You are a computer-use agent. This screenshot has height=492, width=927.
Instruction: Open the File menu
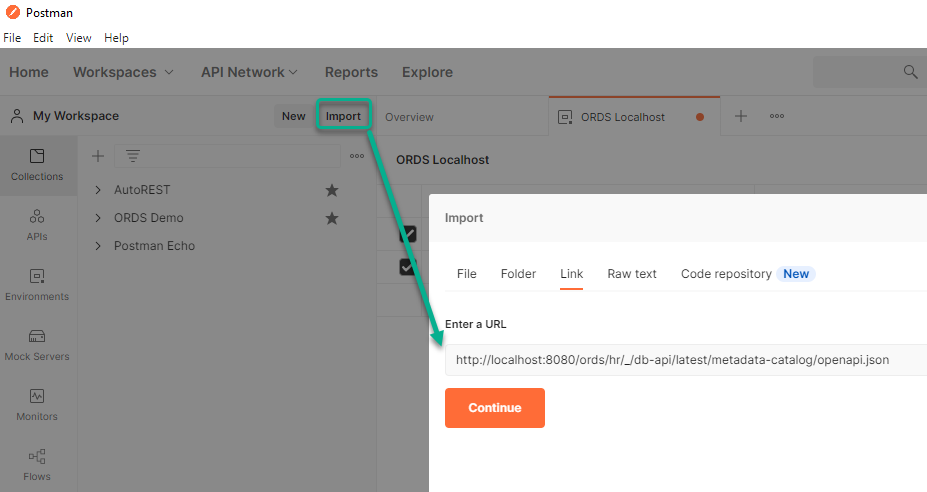[12, 38]
